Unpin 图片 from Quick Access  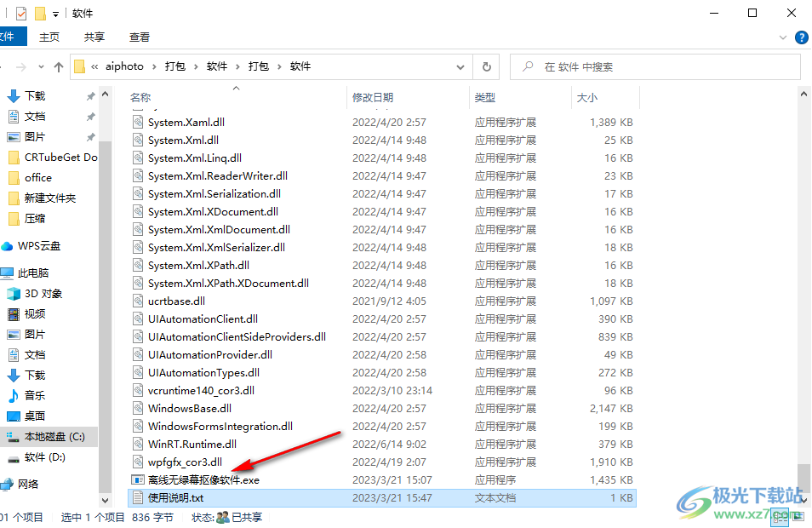tap(91, 137)
